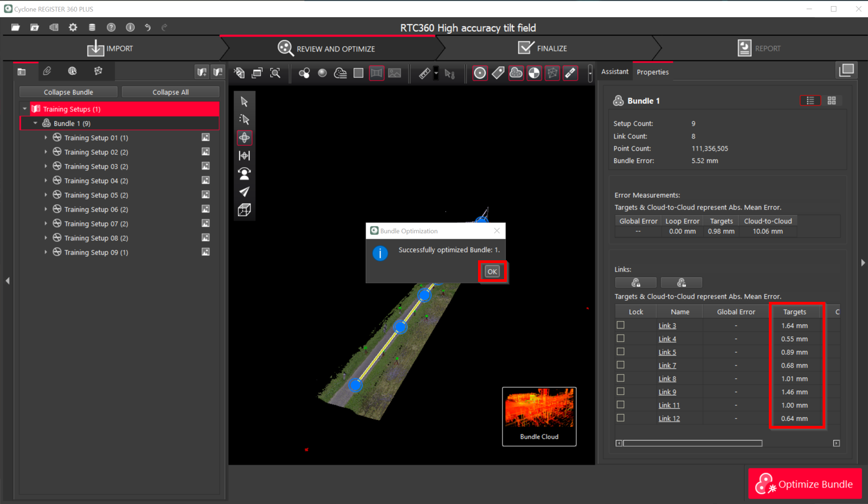This screenshot has width=868, height=504.
Task: Tick the lock checkbox for Link 12
Action: [x=620, y=418]
